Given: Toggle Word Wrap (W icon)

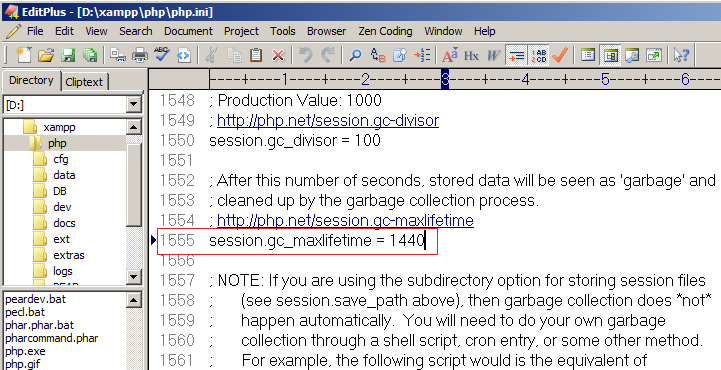Looking at the screenshot, I should tap(493, 56).
